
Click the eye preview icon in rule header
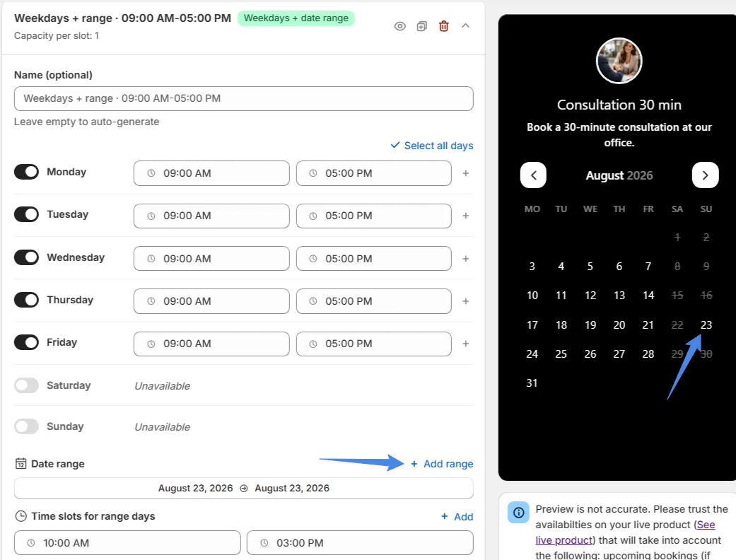click(x=399, y=26)
